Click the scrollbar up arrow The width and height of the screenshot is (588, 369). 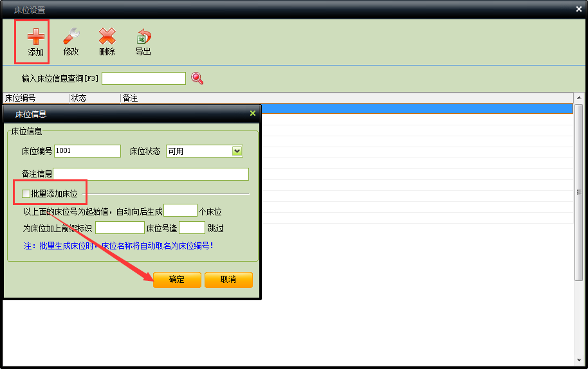(579, 98)
